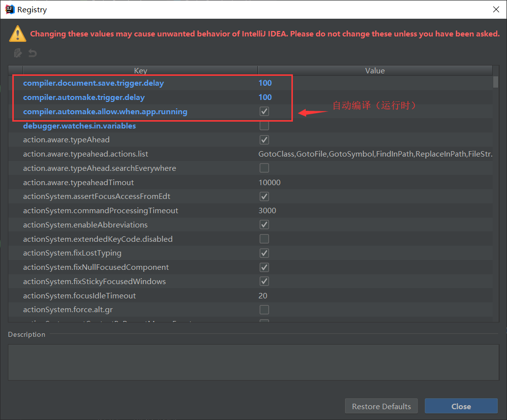The width and height of the screenshot is (507, 420).
Task: Select compiler.document.save.trigger.delay value 100
Action: point(265,83)
